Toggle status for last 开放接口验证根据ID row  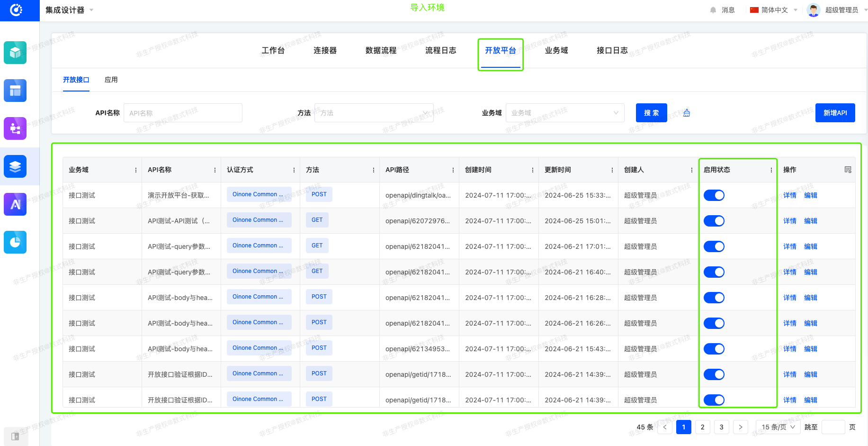[714, 400]
